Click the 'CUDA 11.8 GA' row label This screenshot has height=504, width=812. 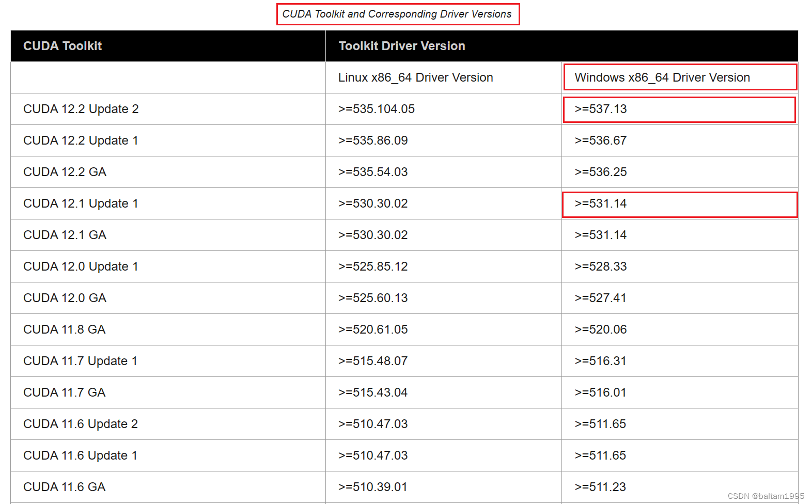pyautogui.click(x=65, y=329)
